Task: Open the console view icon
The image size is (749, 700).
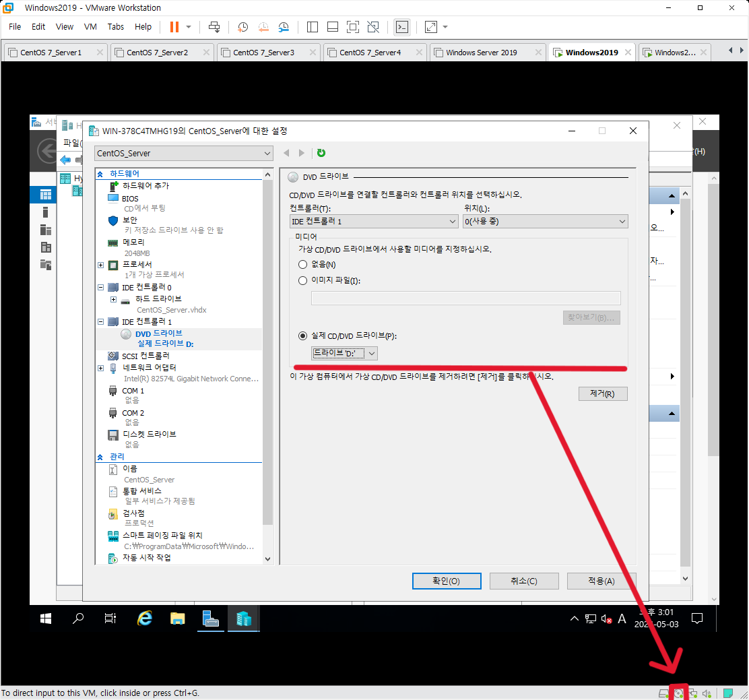Action: point(402,27)
